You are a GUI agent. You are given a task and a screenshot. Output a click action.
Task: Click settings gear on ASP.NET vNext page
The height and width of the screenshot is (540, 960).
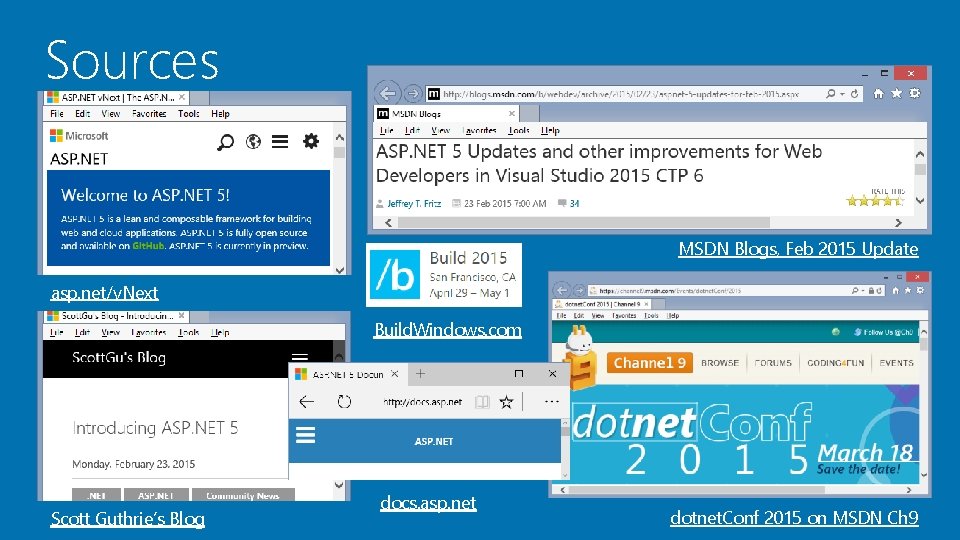(310, 141)
